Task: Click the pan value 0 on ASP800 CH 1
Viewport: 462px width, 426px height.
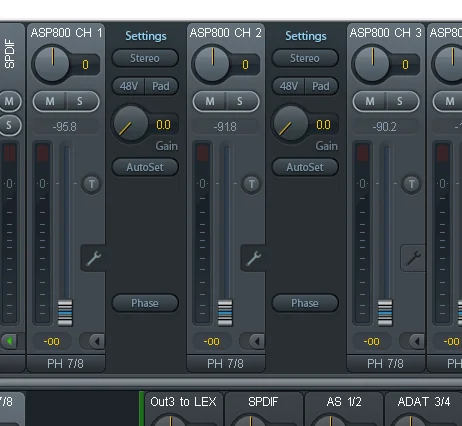Action: [85, 64]
